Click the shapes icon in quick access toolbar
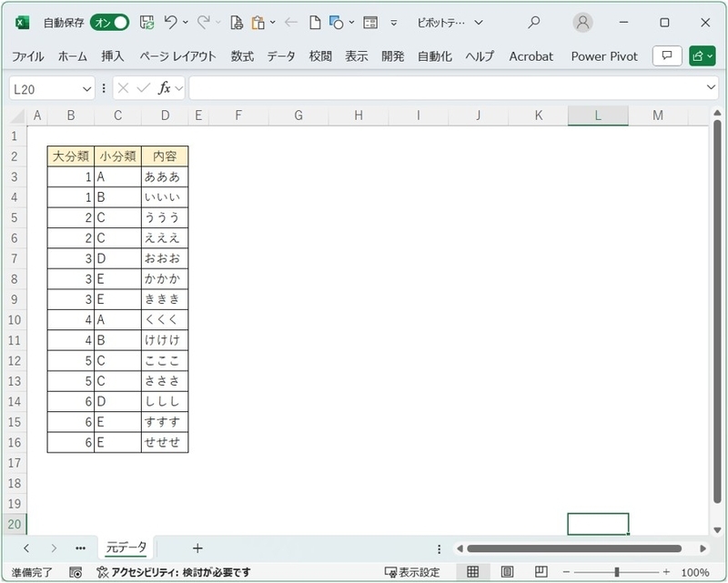Image resolution: width=728 pixels, height=583 pixels. [336, 22]
